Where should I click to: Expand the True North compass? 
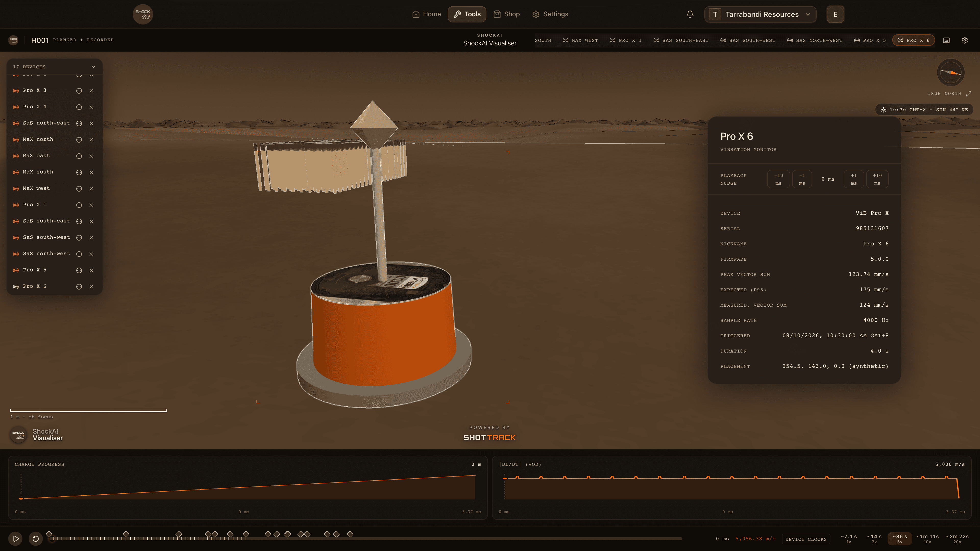(969, 94)
